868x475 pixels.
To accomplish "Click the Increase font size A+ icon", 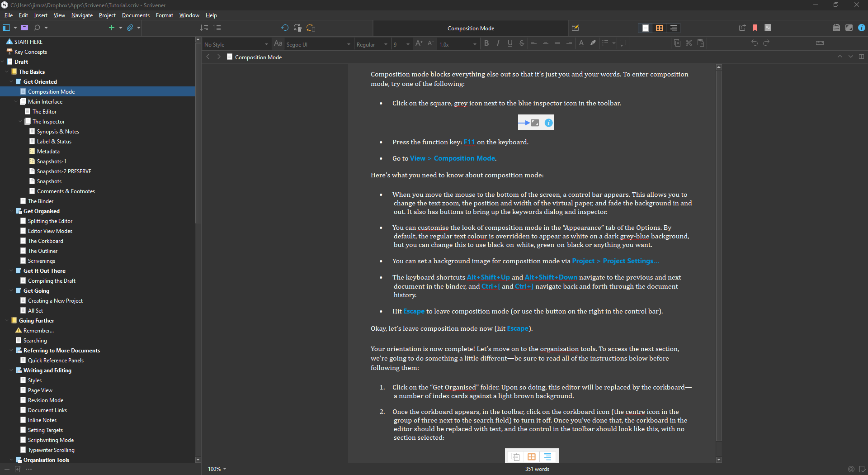I will click(419, 43).
